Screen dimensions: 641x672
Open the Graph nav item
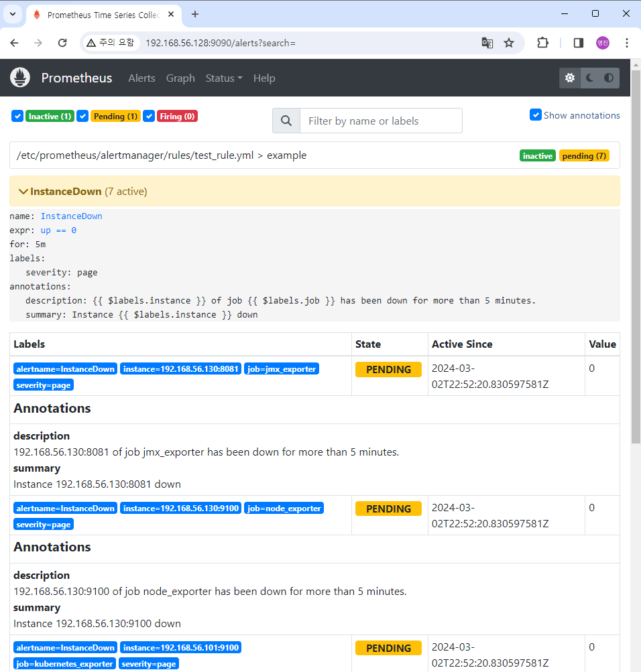pos(180,78)
